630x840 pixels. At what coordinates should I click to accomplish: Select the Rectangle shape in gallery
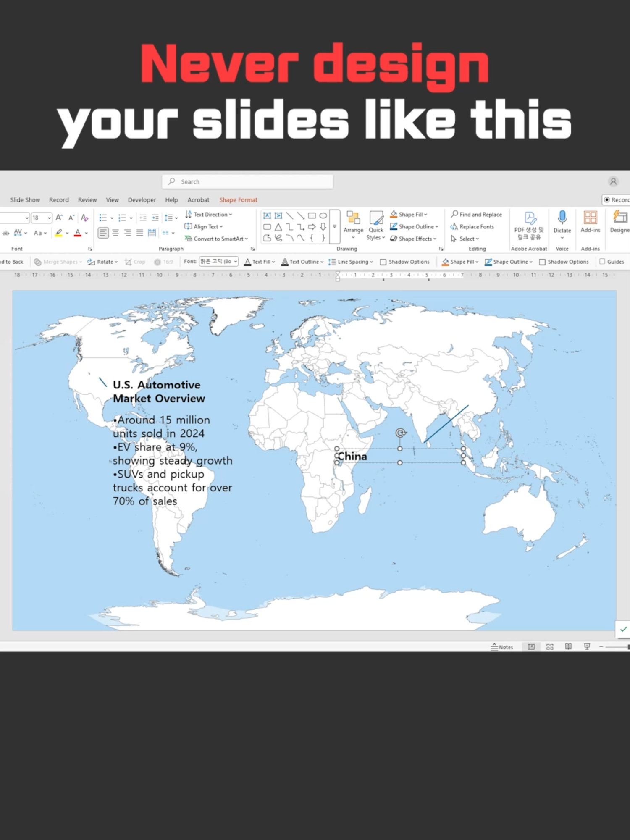312,215
